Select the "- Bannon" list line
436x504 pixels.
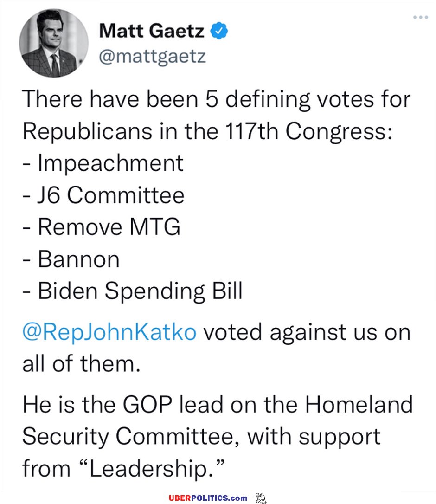click(x=71, y=259)
